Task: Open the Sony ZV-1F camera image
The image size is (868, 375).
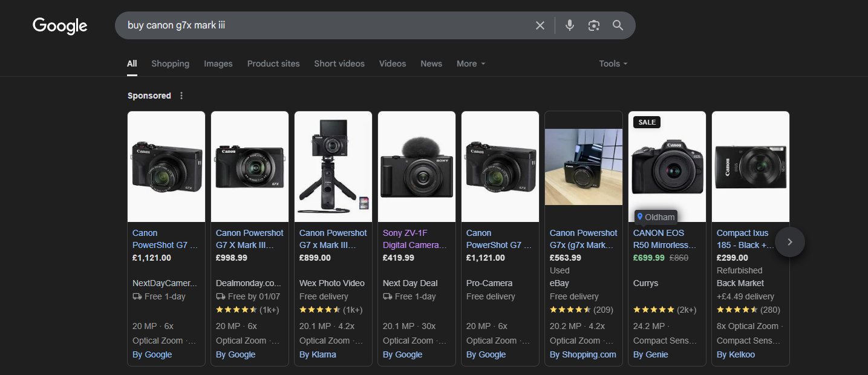Action: click(417, 166)
